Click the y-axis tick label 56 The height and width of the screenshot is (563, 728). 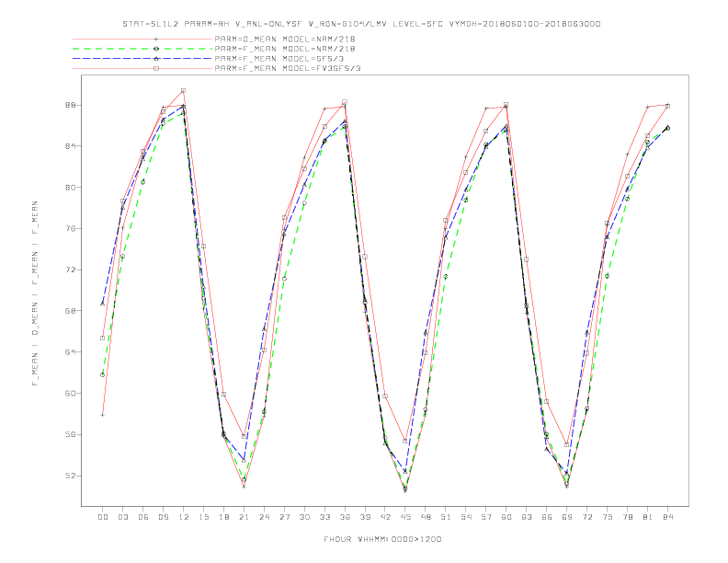70,435
